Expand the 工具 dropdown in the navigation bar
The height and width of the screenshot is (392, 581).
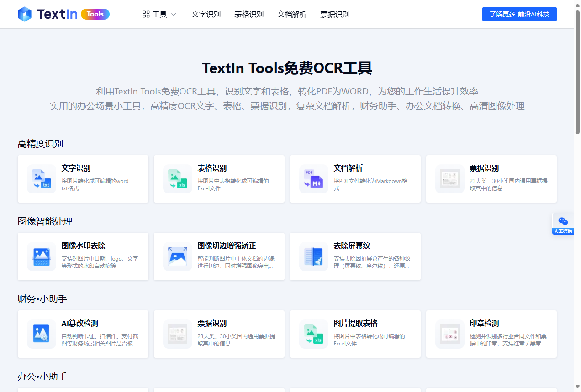(159, 14)
